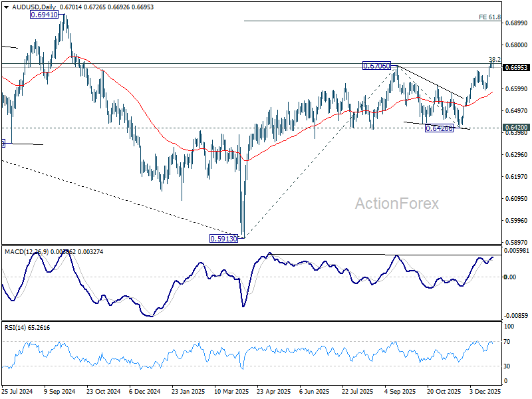Click the 4 Sep 2025 date marker

coord(400,391)
